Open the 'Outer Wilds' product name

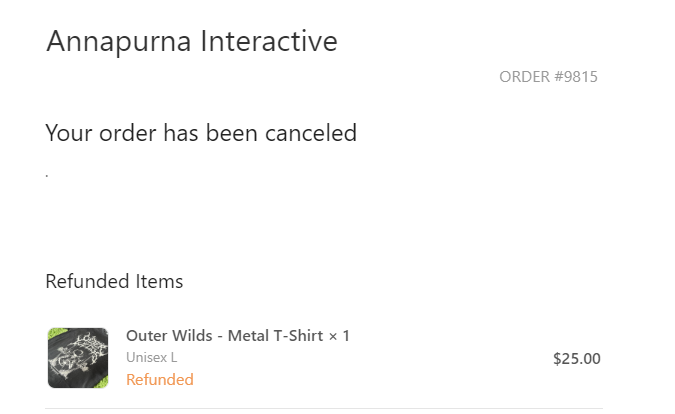[x=169, y=336]
